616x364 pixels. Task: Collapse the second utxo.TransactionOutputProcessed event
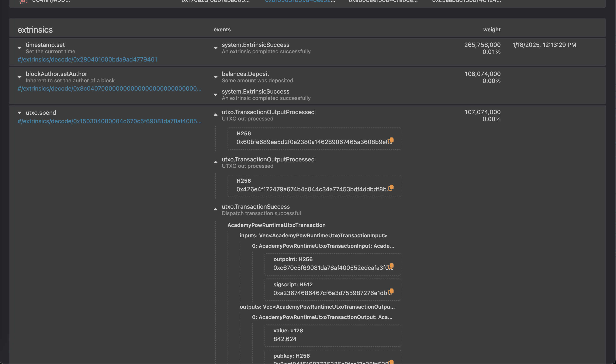click(x=215, y=162)
